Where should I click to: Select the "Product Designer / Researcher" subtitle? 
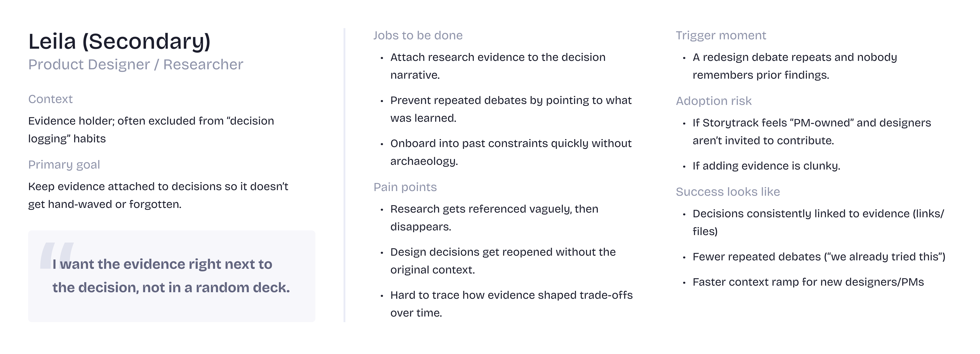click(x=135, y=65)
